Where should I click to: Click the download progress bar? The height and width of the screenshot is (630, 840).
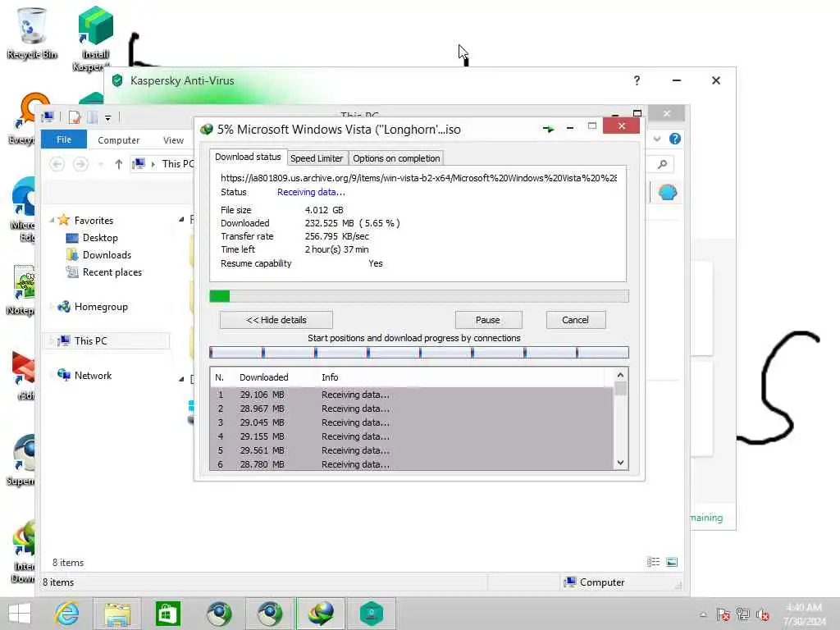click(x=419, y=296)
